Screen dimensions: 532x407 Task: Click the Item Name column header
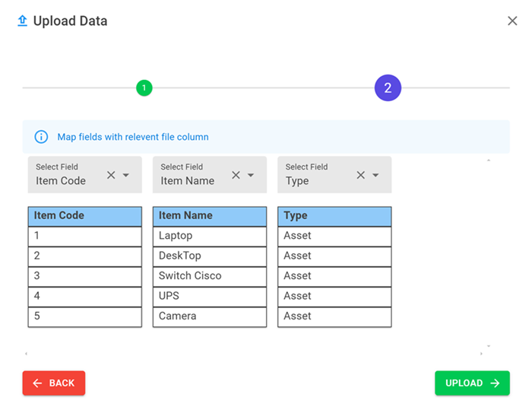pos(209,216)
